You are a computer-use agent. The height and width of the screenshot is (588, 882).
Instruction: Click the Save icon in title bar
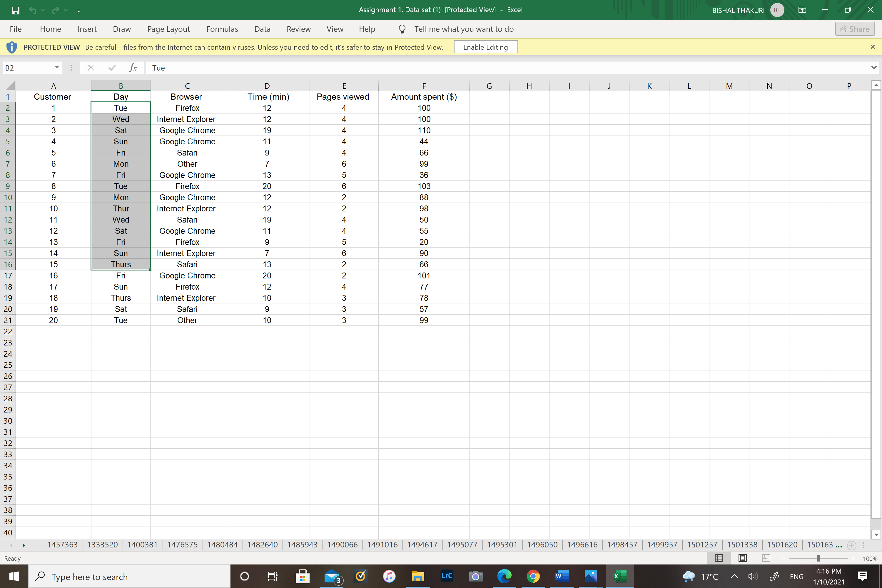click(x=15, y=11)
